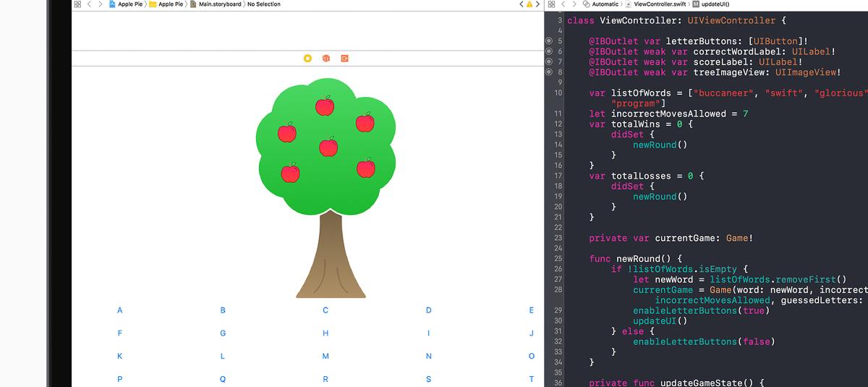868x387 pixels.
Task: Click connection circle for letterButtons outlet
Action: coord(548,41)
